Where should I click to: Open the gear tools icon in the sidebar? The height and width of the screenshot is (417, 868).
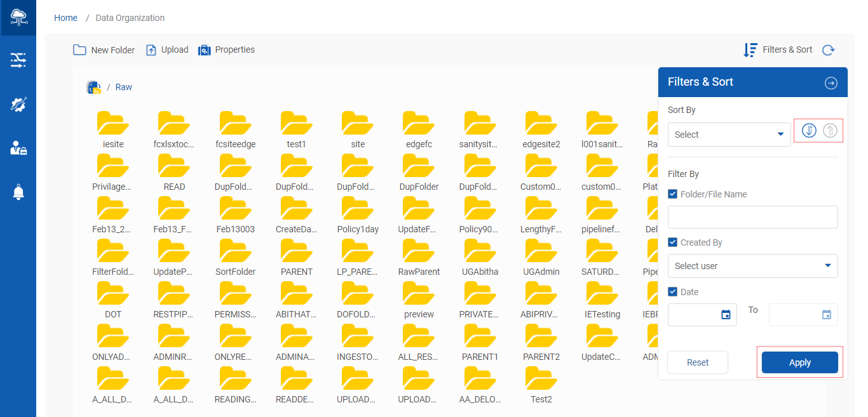(18, 105)
